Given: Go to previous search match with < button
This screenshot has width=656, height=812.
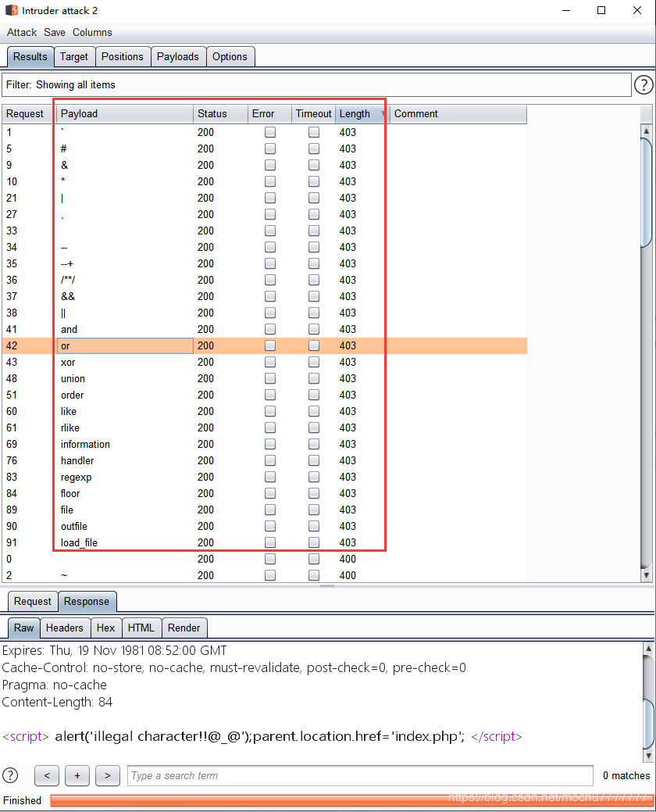Looking at the screenshot, I should coord(47,776).
